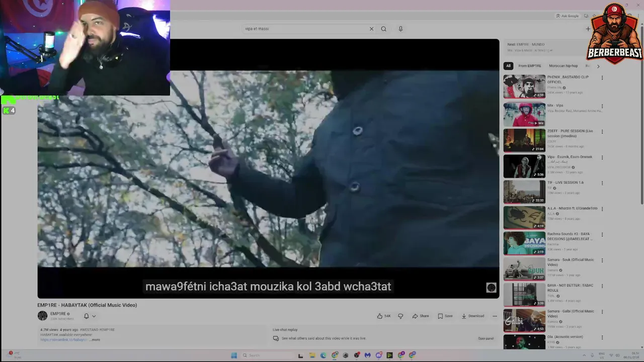Click the BAYA - NOT BETTER title
Image resolution: width=644 pixels, height=362 pixels.
[571, 288]
